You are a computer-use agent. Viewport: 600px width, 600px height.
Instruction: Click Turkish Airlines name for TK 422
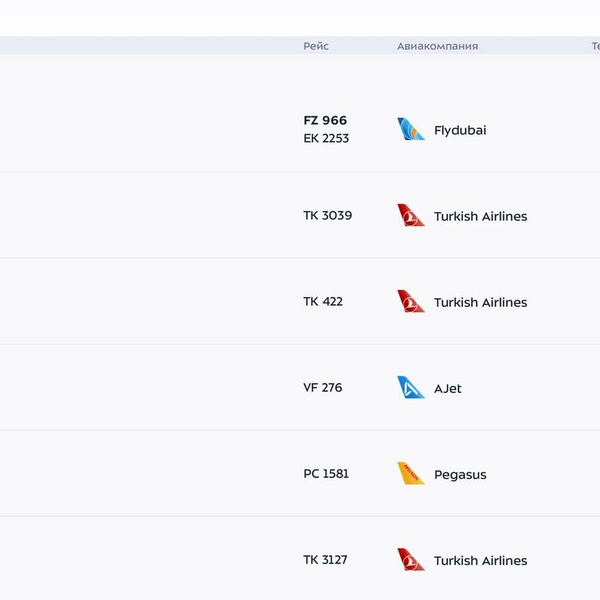[480, 303]
